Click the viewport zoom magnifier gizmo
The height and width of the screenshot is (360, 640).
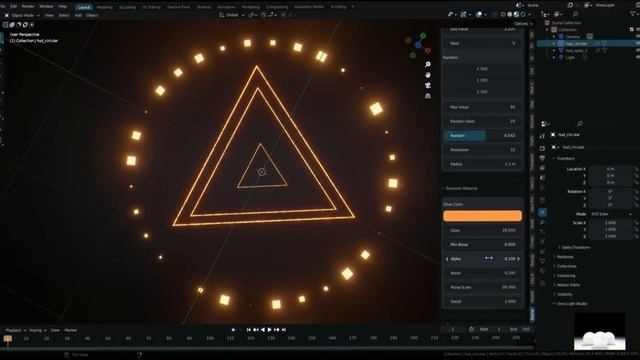pyautogui.click(x=427, y=64)
